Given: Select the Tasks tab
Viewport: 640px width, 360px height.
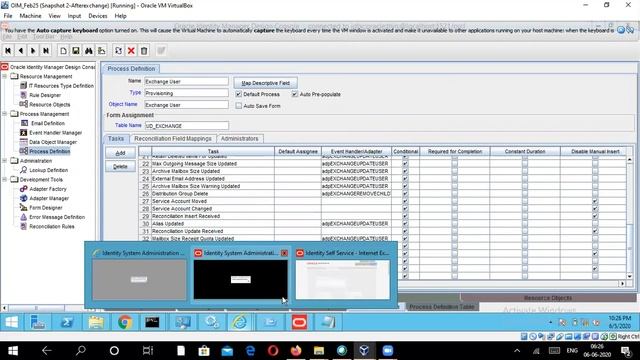Looking at the screenshot, I should (116, 139).
